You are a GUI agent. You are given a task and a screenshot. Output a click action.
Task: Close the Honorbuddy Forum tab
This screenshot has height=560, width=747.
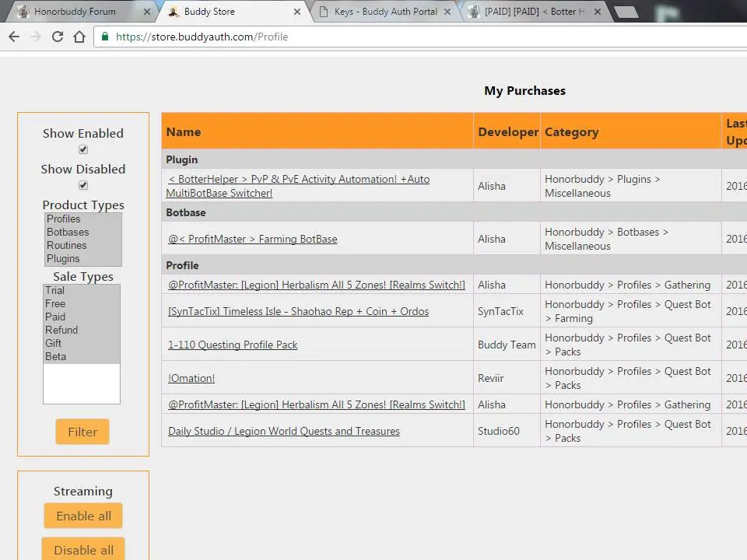(147, 12)
